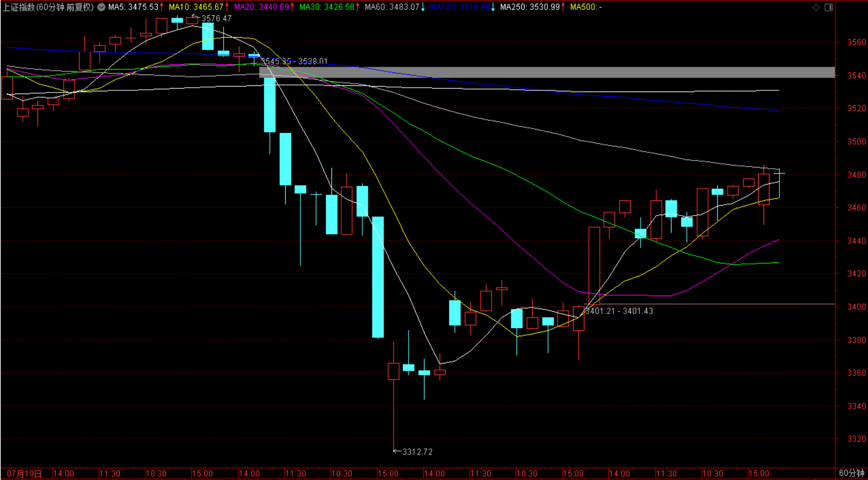Click the chart title 上证指数(60分钟,前复权)
Image resolution: width=868 pixels, height=480 pixels.
(x=48, y=7)
